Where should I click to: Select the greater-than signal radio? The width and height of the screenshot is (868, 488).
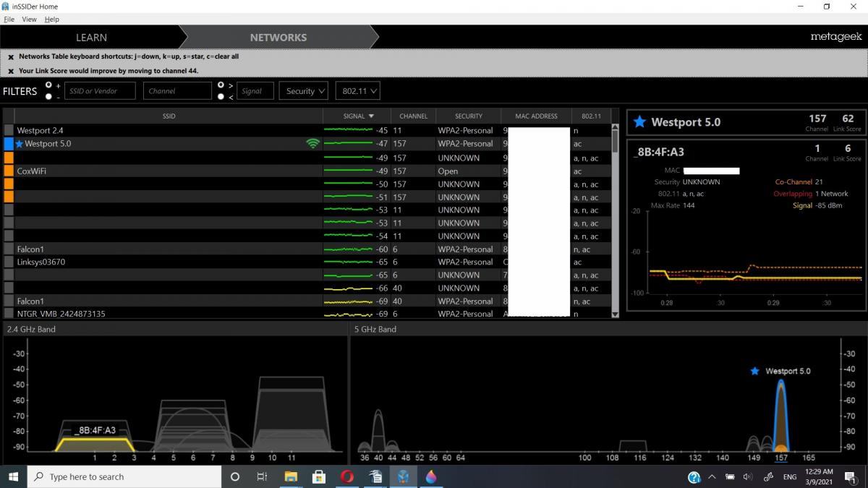point(221,85)
